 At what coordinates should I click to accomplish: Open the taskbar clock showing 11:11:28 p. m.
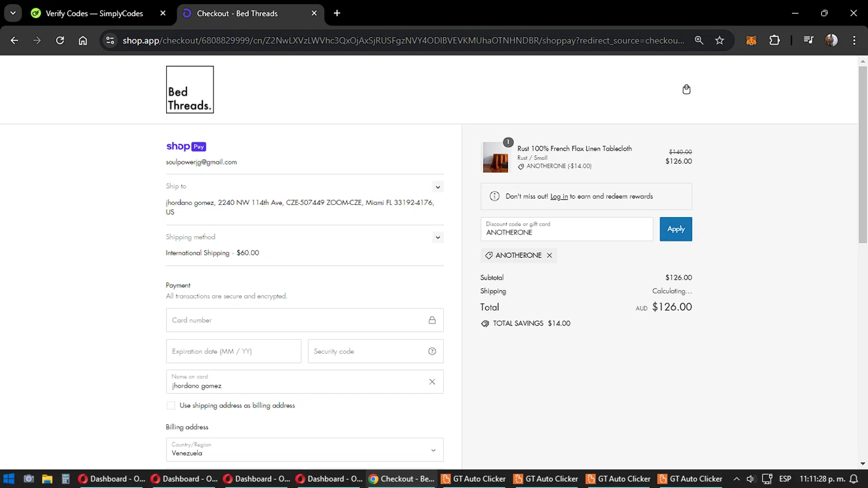(822, 479)
